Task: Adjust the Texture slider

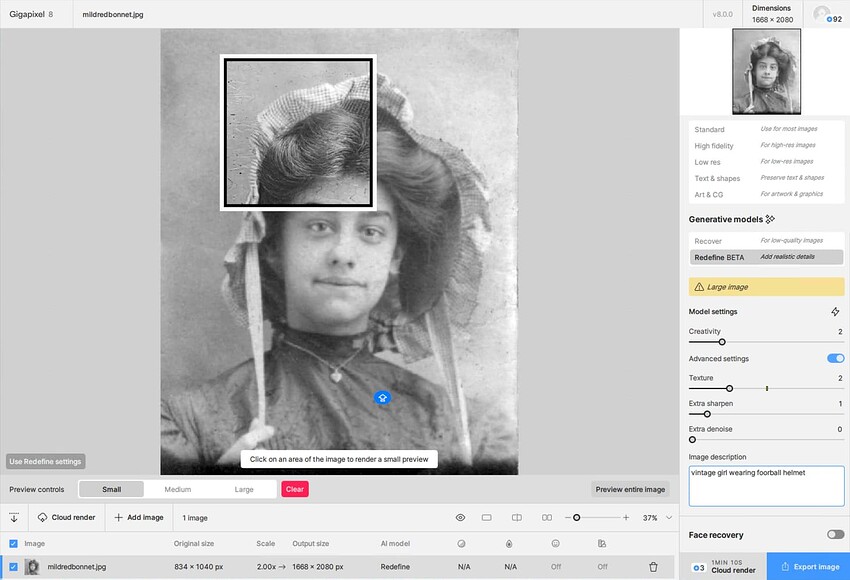Action: 730,389
